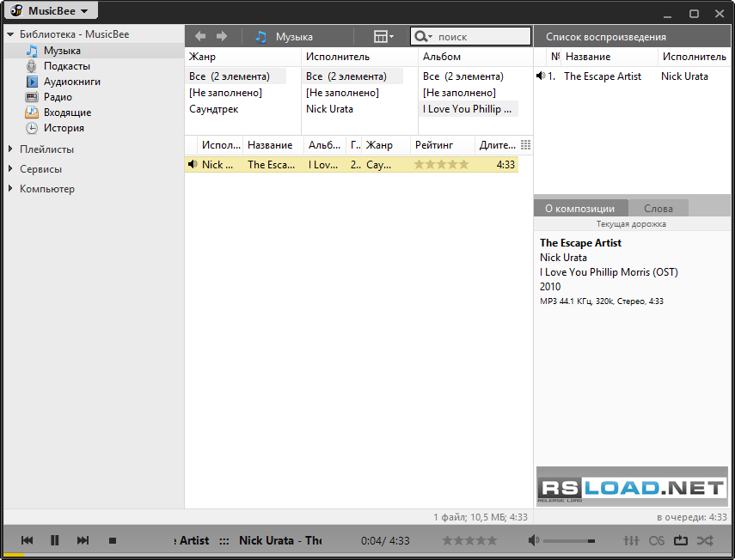Screen dimensions: 735x560
Task: Switch to the Слова tab
Action: [658, 207]
